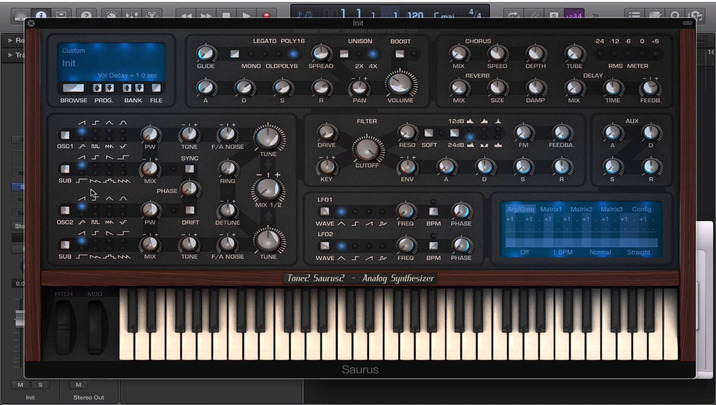Click the large VOLUME knob
Viewport: 716px width, 405px height.
[400, 84]
